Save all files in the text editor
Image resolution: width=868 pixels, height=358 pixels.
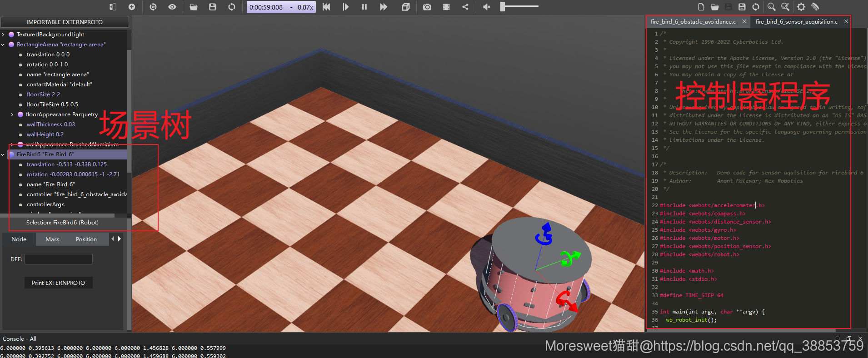(742, 7)
